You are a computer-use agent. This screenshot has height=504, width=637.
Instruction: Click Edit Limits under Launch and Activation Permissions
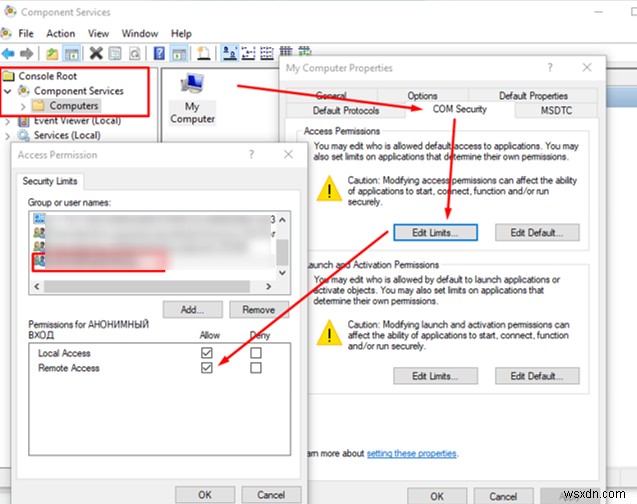[x=435, y=376]
